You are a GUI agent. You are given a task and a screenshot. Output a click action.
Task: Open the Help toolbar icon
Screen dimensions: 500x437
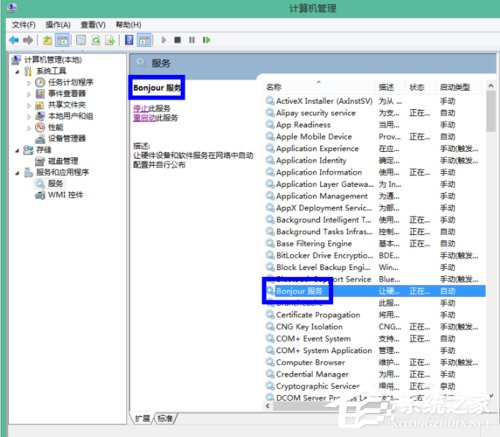129,40
